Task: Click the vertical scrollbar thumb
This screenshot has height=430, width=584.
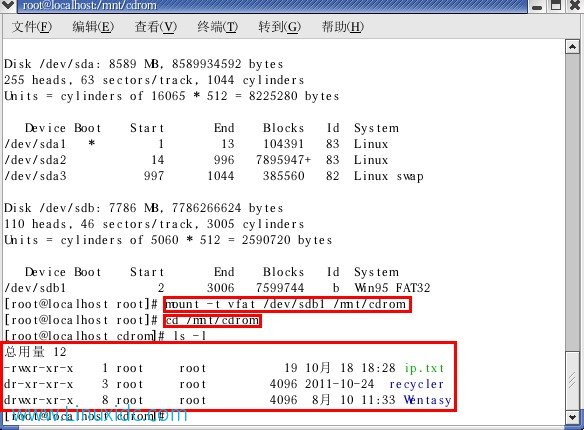Action: (572, 380)
